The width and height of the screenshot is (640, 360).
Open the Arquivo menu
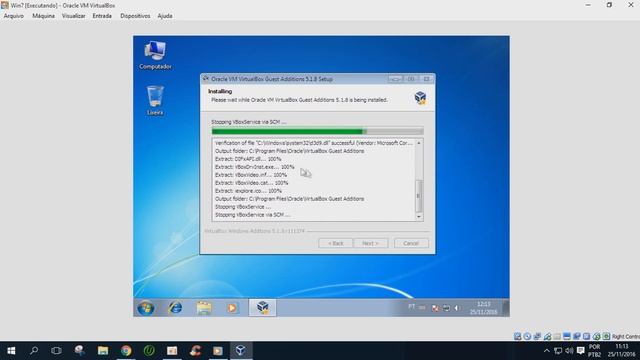tap(13, 16)
